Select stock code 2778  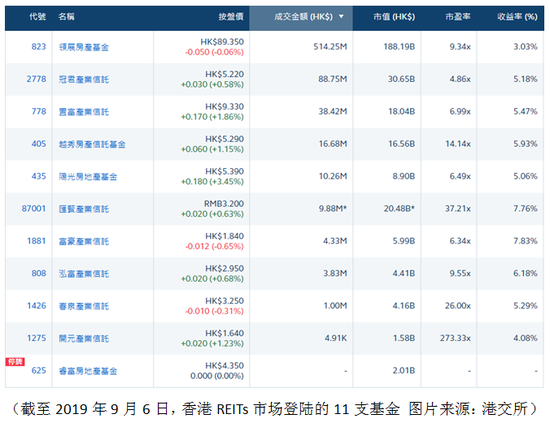tap(36, 79)
